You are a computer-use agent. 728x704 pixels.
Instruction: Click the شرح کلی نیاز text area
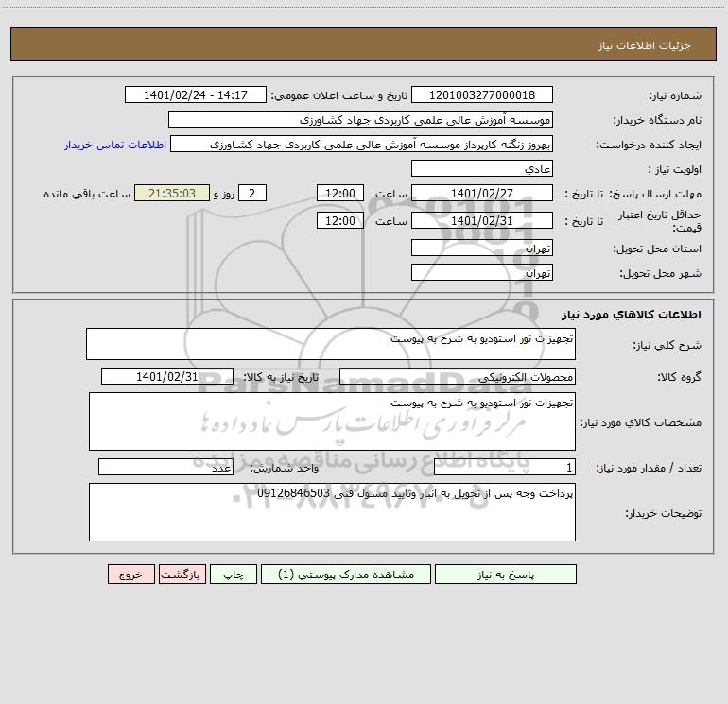tap(331, 344)
